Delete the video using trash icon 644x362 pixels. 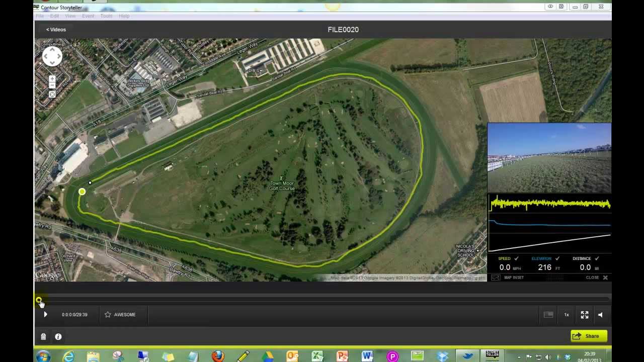point(43,336)
